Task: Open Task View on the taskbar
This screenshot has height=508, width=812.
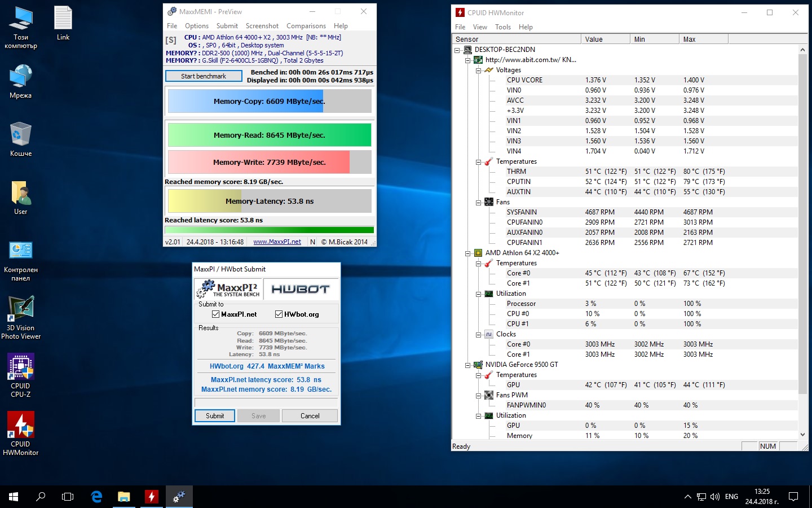Action: pos(68,497)
